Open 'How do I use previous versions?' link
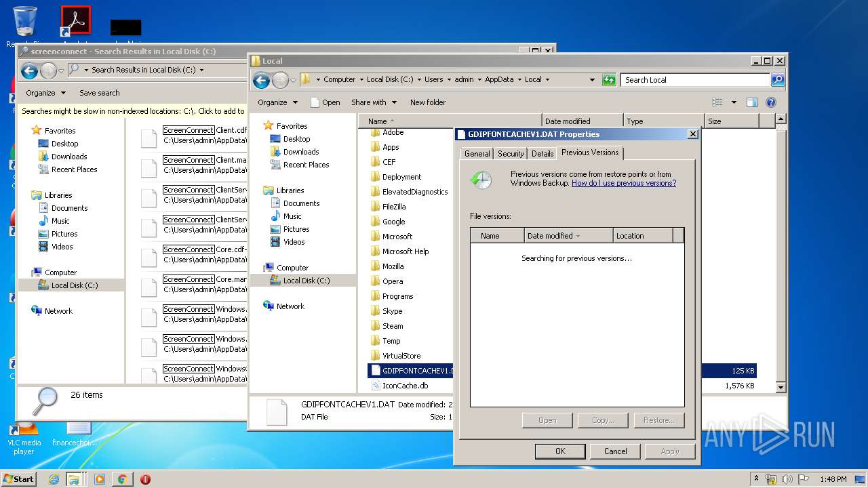 (x=624, y=183)
